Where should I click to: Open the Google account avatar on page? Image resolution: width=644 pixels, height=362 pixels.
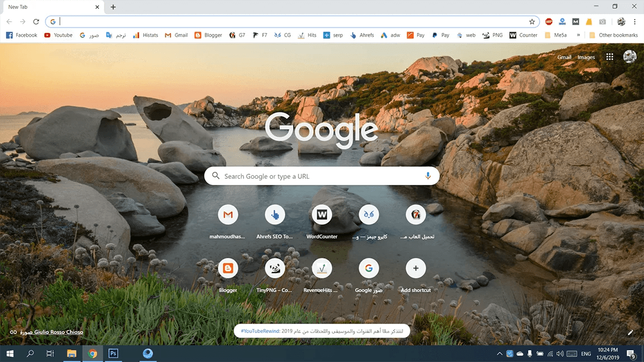tap(629, 56)
